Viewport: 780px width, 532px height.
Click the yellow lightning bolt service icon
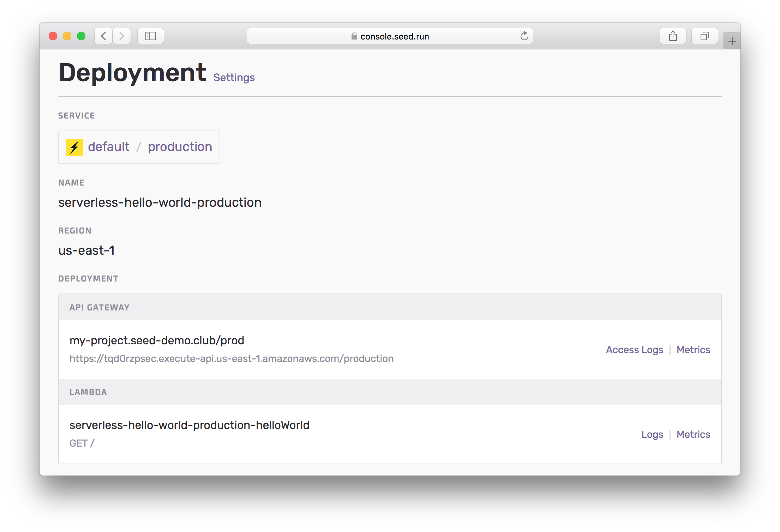click(x=74, y=147)
